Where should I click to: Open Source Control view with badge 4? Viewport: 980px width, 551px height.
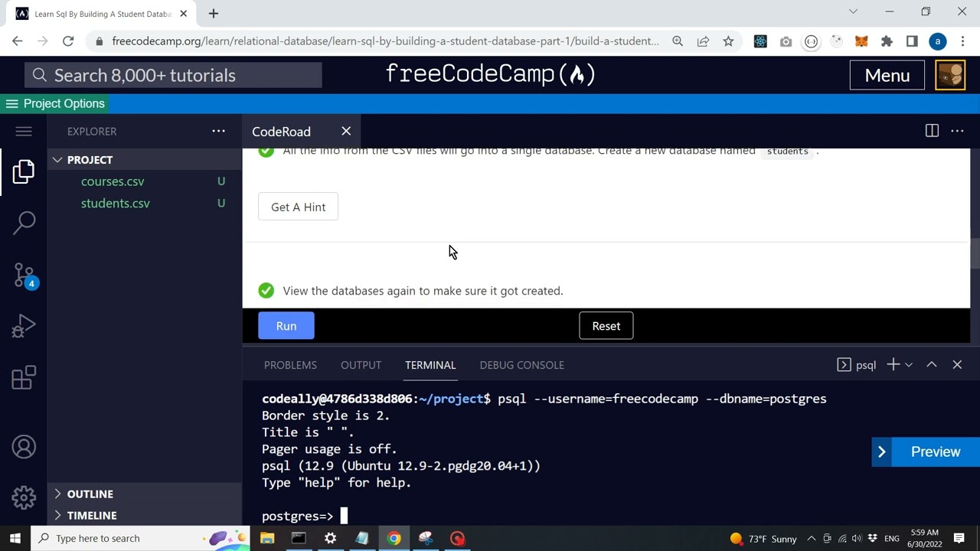click(24, 275)
